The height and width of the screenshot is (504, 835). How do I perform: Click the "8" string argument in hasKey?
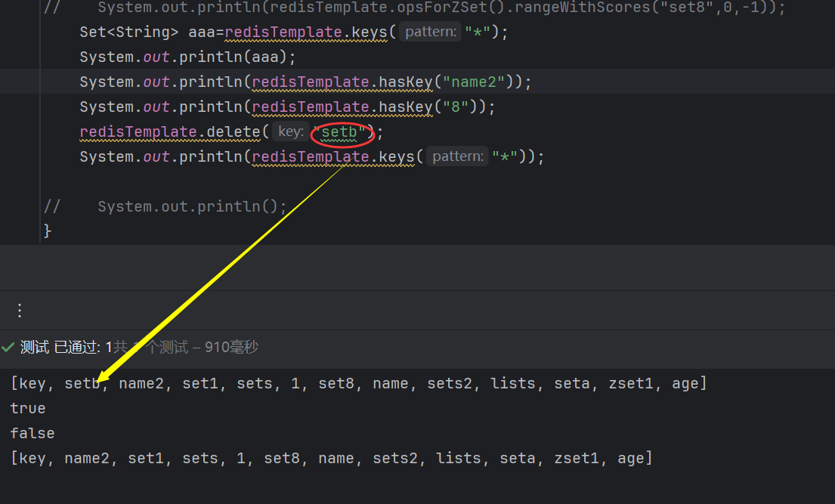[459, 107]
